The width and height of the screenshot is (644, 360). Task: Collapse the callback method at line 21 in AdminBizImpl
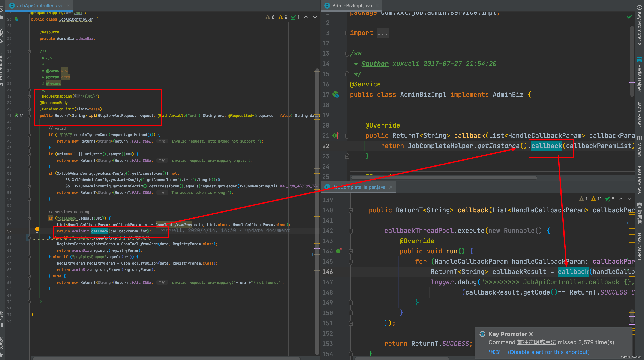(347, 136)
